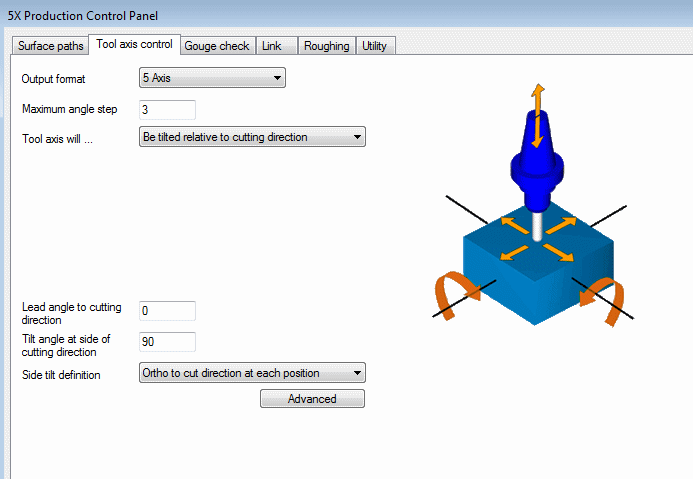Click the Maximum angle step field
The image size is (693, 479).
[x=167, y=109]
